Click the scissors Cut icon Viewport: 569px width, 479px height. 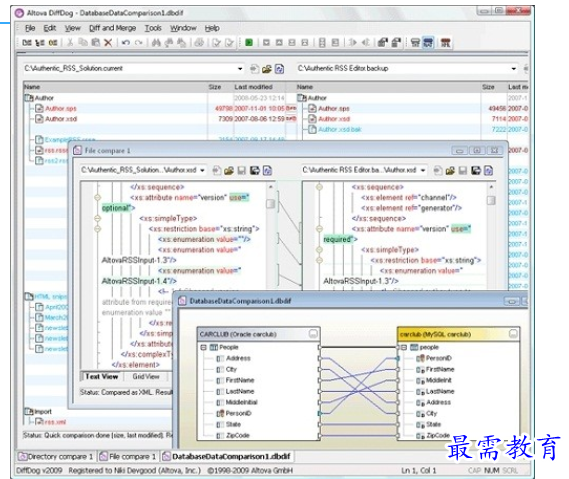coord(70,43)
